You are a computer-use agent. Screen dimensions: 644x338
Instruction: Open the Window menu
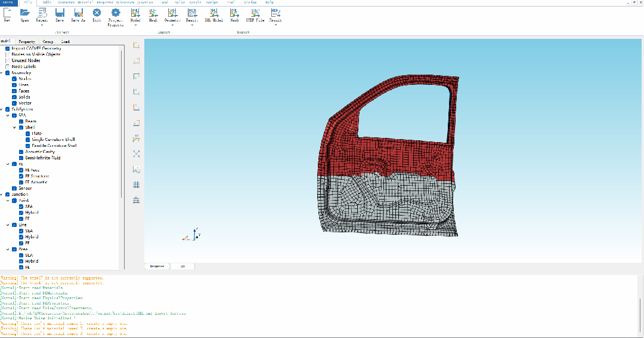[250, 2]
